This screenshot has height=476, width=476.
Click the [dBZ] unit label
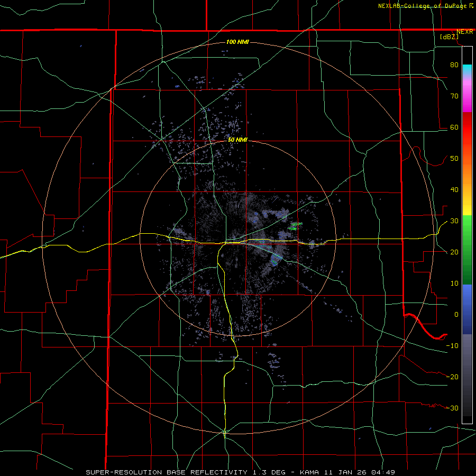[x=449, y=37]
